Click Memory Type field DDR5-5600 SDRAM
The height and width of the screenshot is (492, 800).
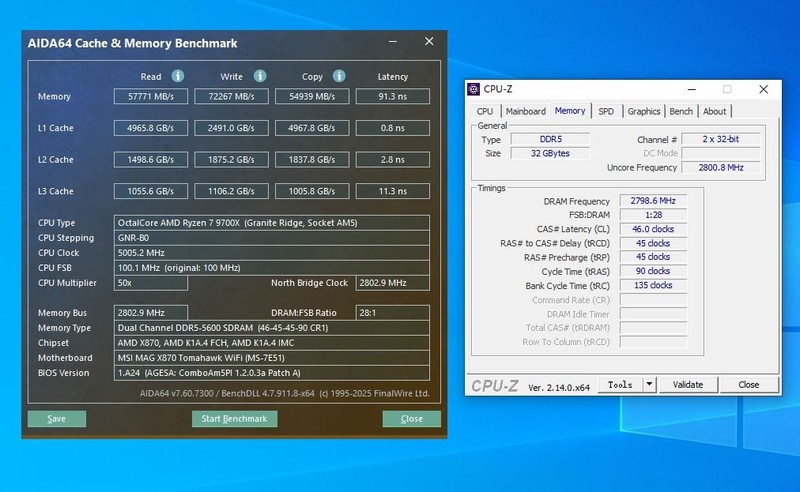tap(271, 328)
